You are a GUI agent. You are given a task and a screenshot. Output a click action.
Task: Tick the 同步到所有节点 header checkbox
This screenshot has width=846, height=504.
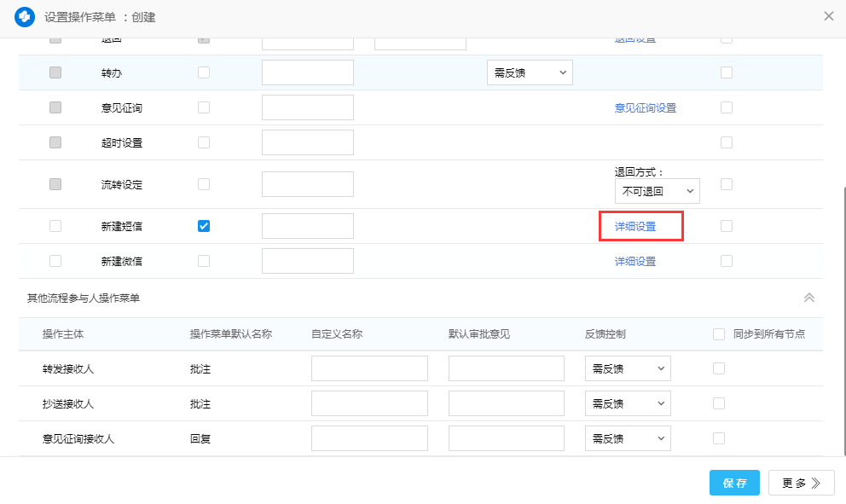(719, 334)
